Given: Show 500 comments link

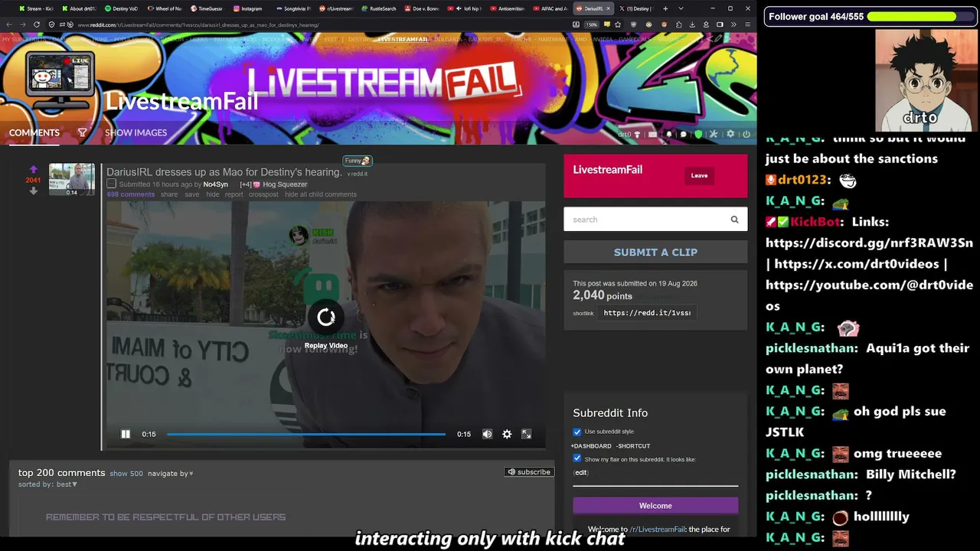Looking at the screenshot, I should coord(126,474).
